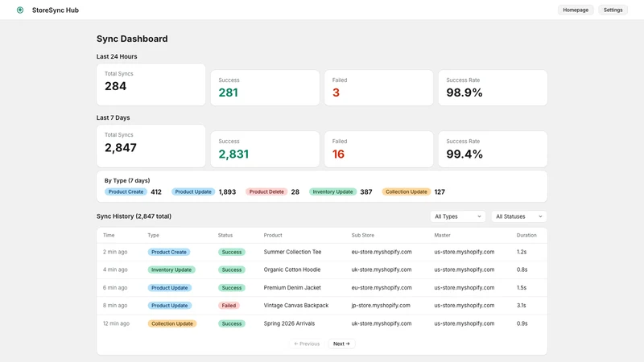644x362 pixels.
Task: Click the 2,847 Total Syncs card
Action: pos(151,146)
